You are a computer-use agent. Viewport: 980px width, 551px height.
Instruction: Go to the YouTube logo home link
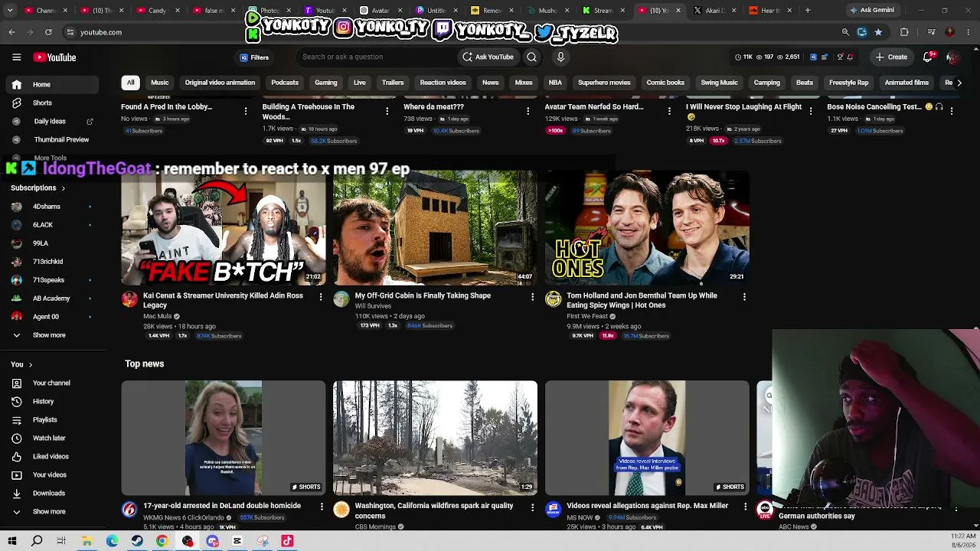coord(54,57)
